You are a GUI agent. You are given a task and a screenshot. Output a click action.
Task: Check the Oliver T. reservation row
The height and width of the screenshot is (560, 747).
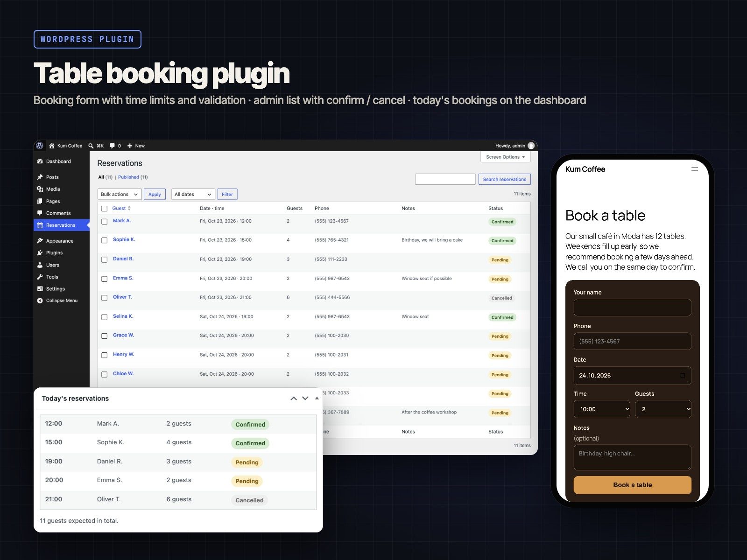pyautogui.click(x=104, y=298)
